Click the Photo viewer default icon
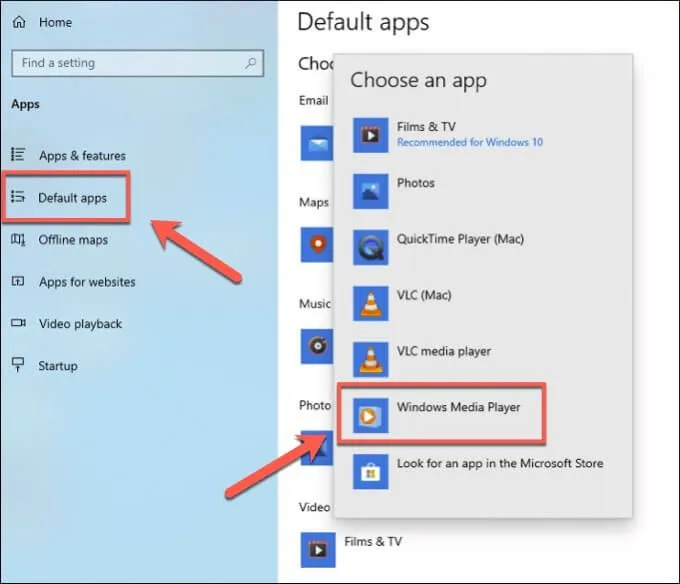The image size is (680, 584). [x=317, y=448]
